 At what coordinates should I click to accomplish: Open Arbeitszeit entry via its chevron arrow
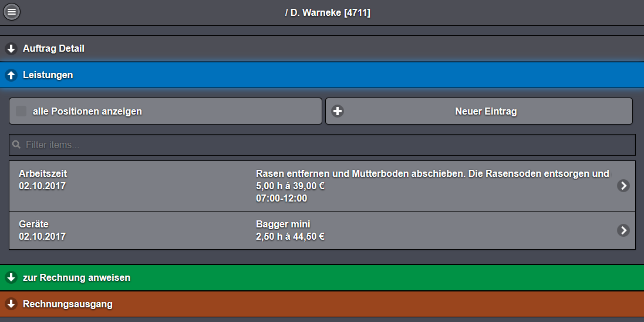tap(623, 186)
